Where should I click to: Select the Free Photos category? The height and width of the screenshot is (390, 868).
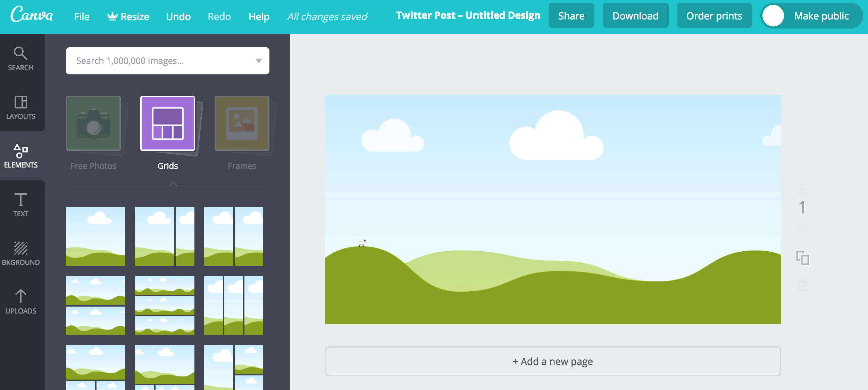[93, 132]
